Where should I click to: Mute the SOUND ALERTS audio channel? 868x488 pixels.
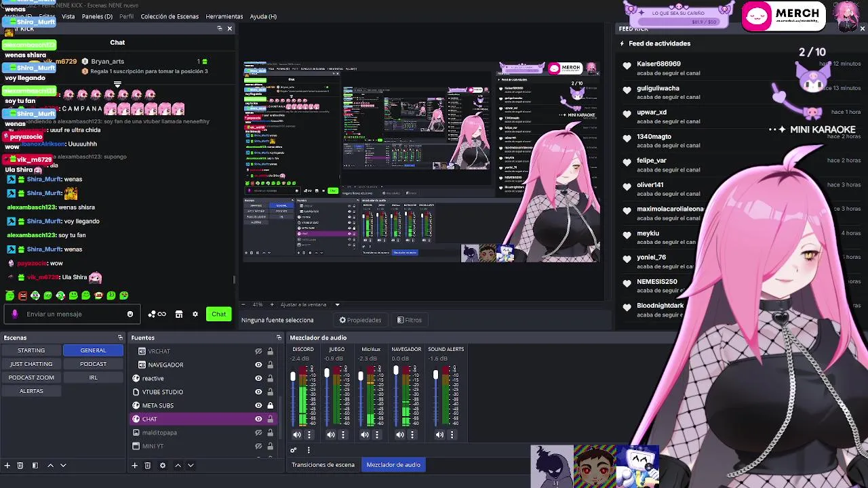tap(439, 434)
